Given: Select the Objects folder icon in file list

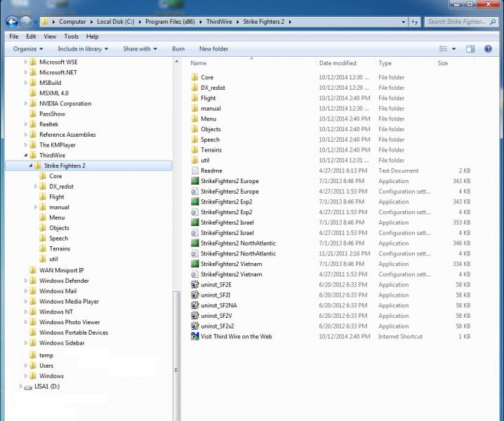Looking at the screenshot, I should tap(194, 129).
